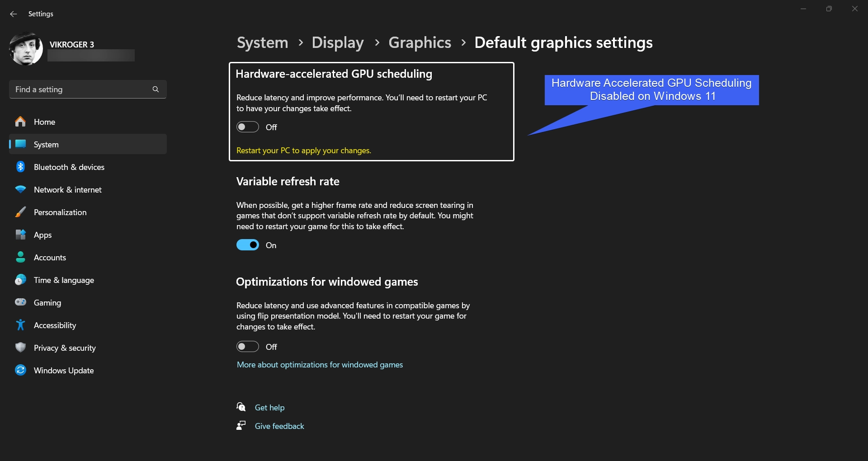Click the Give feedback link
The image size is (868, 461).
point(279,426)
